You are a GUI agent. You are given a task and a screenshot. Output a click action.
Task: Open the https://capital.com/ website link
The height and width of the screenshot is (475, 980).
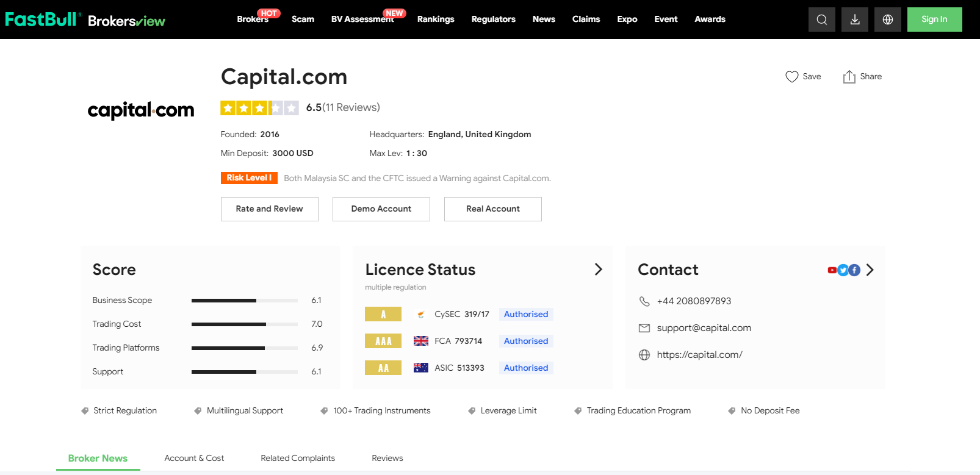[700, 355]
